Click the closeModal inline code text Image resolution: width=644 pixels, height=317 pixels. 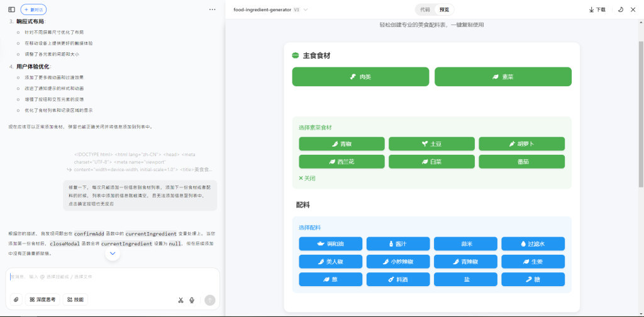pyautogui.click(x=65, y=243)
